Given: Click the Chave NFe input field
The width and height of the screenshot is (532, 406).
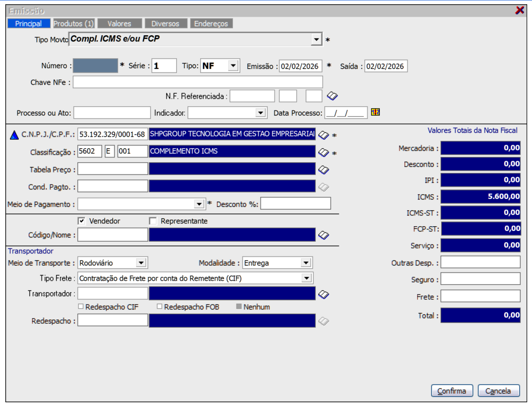Looking at the screenshot, I should (x=198, y=82).
